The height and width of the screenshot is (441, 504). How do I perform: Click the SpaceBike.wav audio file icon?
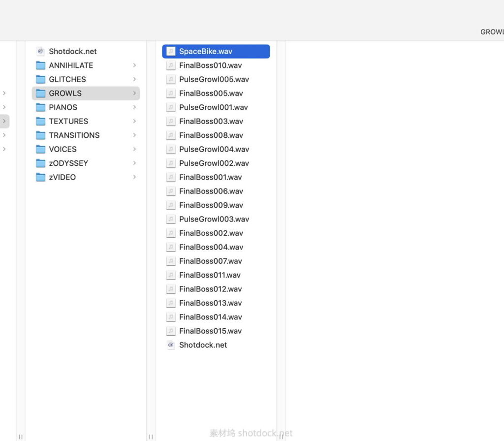click(x=171, y=52)
